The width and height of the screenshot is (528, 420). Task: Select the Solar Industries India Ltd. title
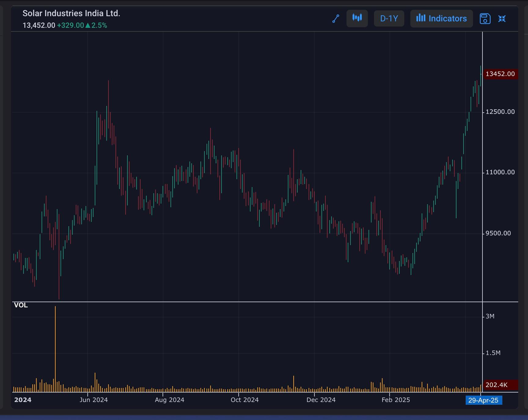pos(71,13)
